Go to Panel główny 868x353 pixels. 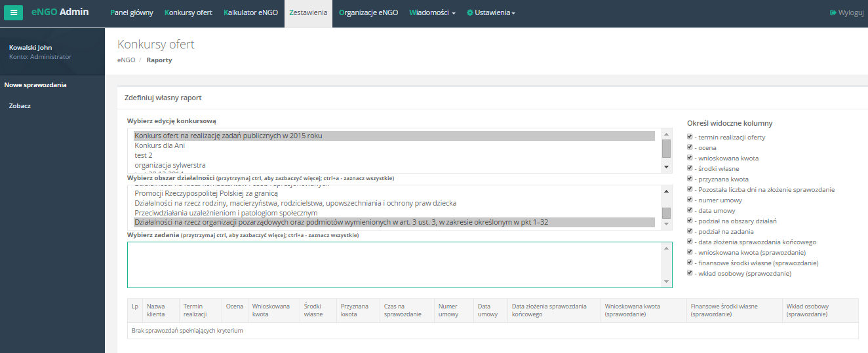(131, 12)
